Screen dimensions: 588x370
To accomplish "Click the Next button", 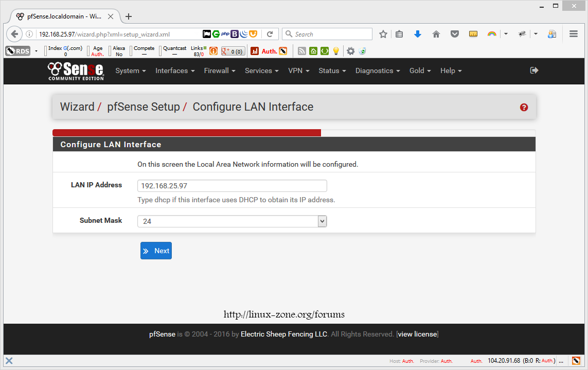I will [x=156, y=251].
